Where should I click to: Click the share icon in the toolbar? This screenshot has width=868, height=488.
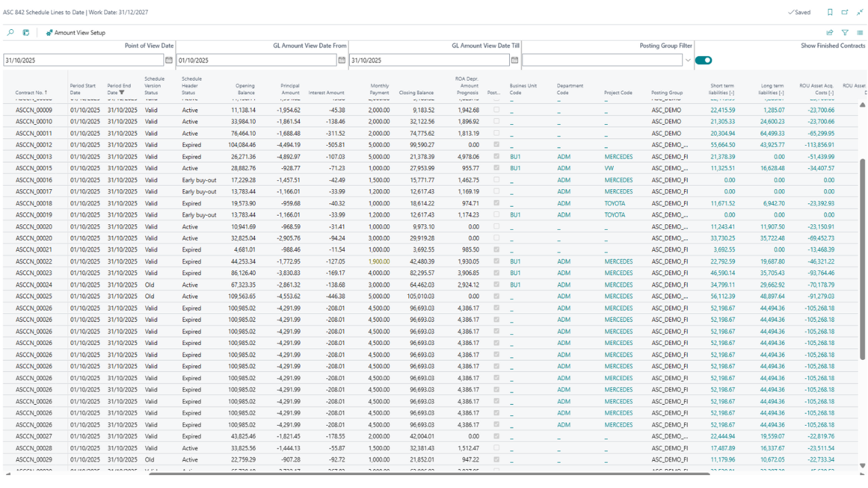[x=830, y=33]
